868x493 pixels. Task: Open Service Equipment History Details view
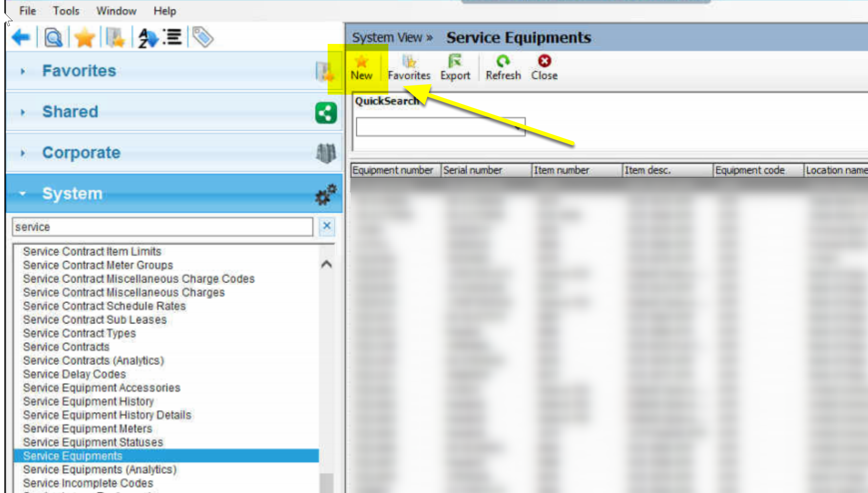[x=107, y=415]
